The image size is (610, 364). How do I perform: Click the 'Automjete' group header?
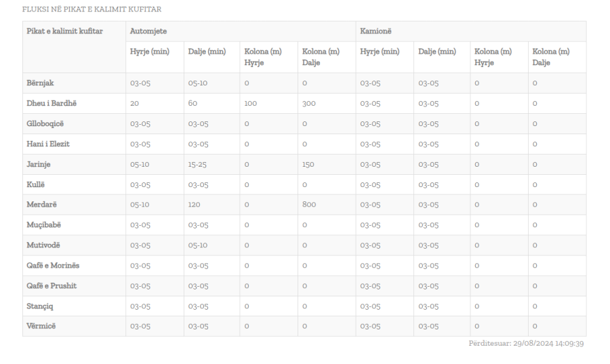point(148,31)
